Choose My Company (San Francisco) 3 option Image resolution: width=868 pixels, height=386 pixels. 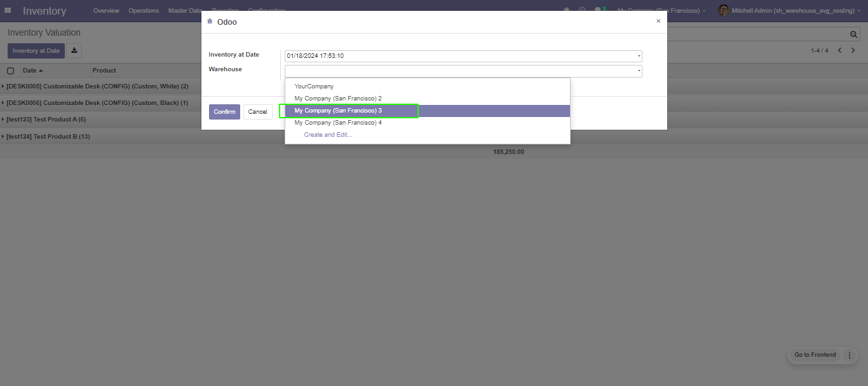point(427,111)
